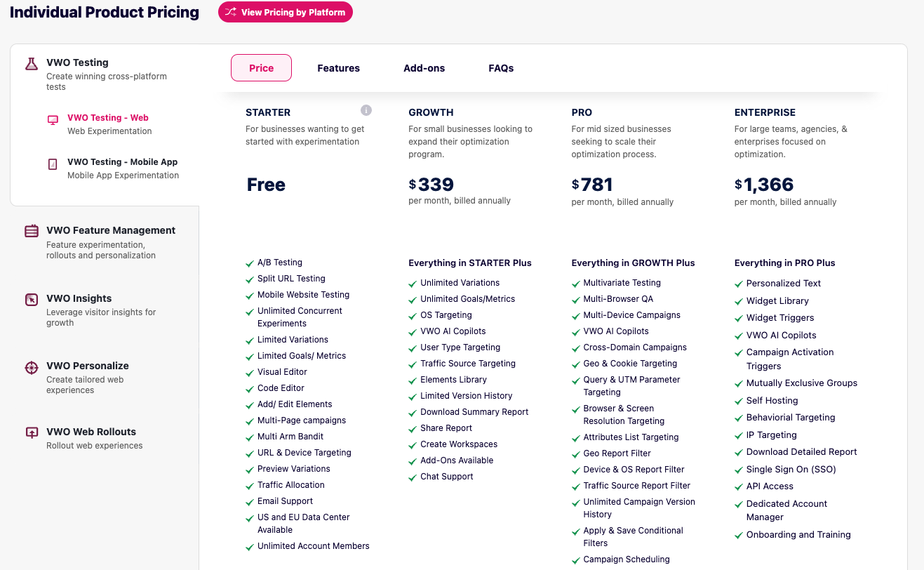924x570 pixels.
Task: Click the info icon beside STARTER
Action: (x=366, y=110)
